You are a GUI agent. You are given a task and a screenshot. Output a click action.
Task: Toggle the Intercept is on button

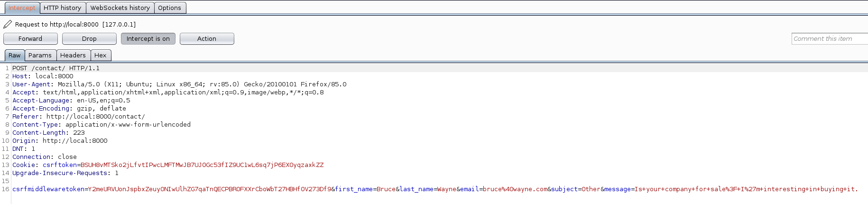tap(148, 39)
